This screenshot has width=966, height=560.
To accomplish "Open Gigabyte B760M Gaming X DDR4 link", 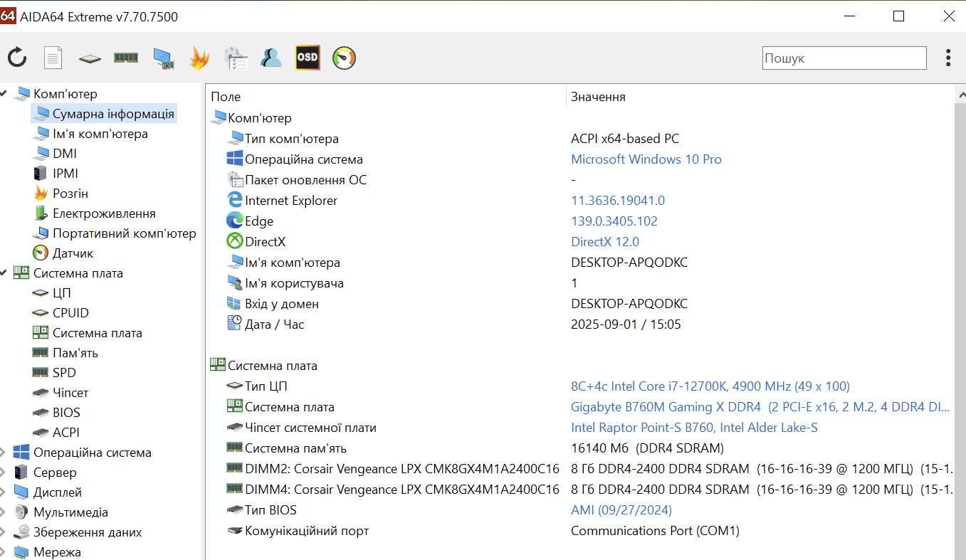I will pos(760,407).
